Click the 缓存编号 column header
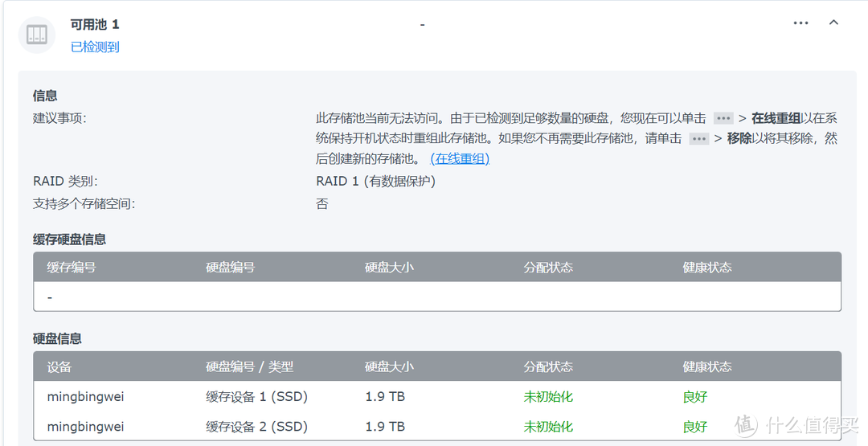Screen dimensions: 868x446 [72, 268]
